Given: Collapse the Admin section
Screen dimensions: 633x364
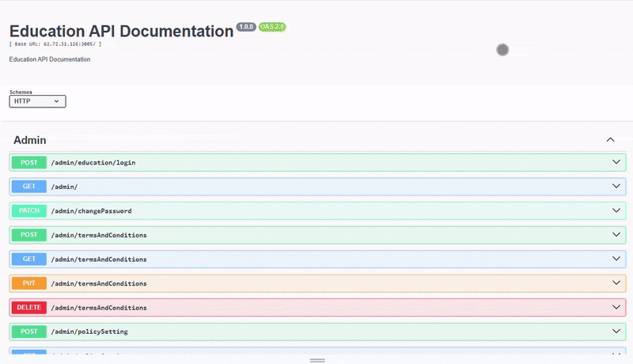Looking at the screenshot, I should 610,139.
